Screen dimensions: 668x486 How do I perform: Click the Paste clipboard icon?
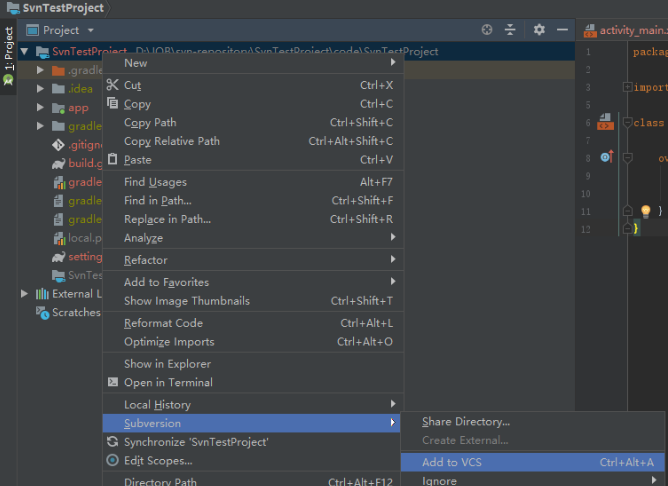click(x=112, y=159)
